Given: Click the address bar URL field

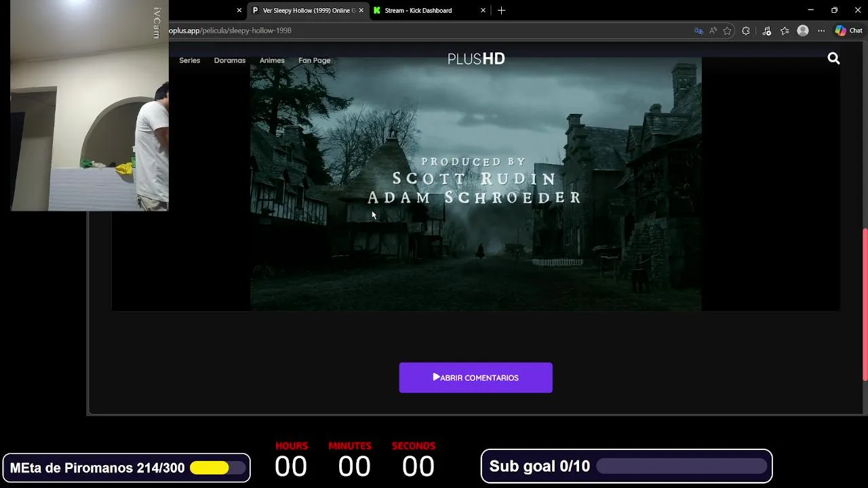Looking at the screenshot, I should (x=427, y=30).
